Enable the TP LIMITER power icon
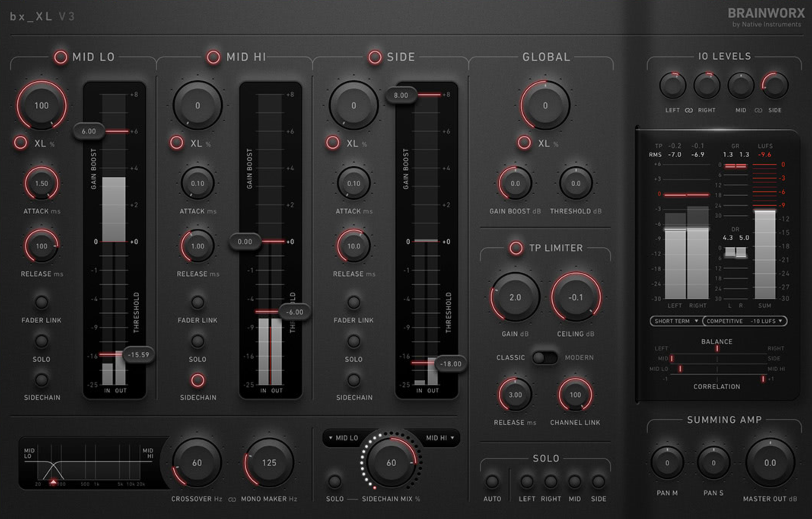The width and height of the screenshot is (812, 519). pyautogui.click(x=517, y=248)
